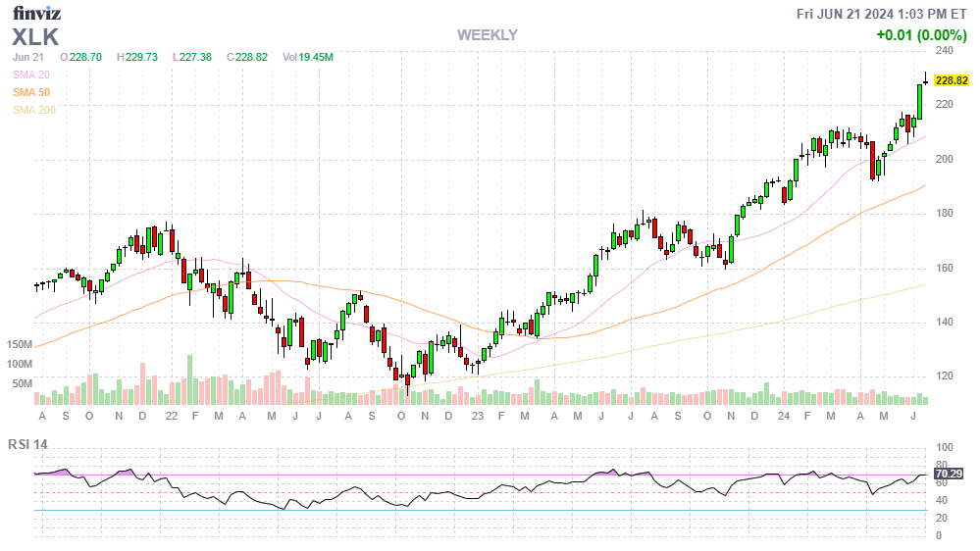The height and width of the screenshot is (551, 980).
Task: Click the 150M volume axis label
Action: click(x=20, y=345)
